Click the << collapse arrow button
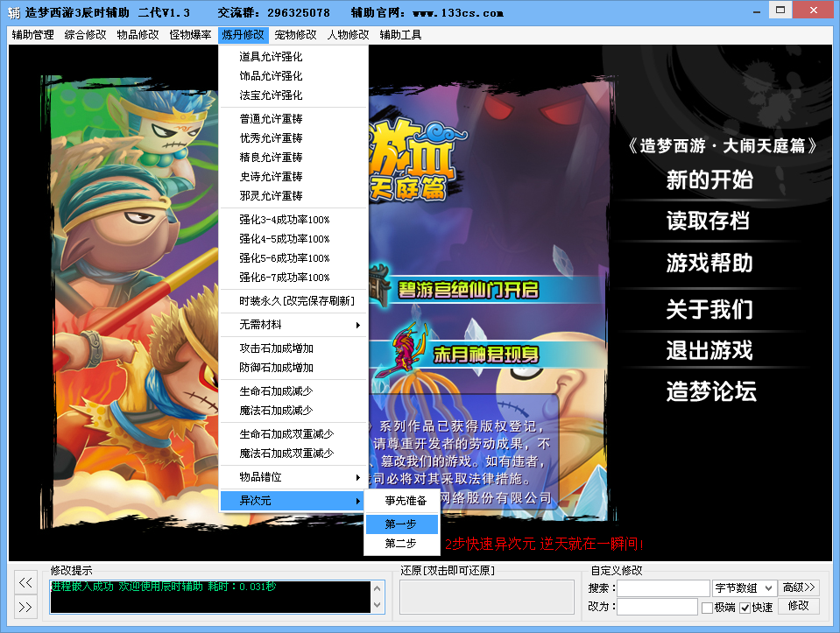Viewport: 840px width, 633px height. coord(25,583)
